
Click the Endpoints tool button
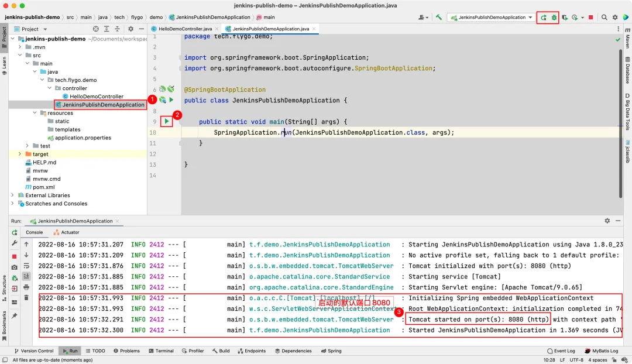pyautogui.click(x=252, y=351)
